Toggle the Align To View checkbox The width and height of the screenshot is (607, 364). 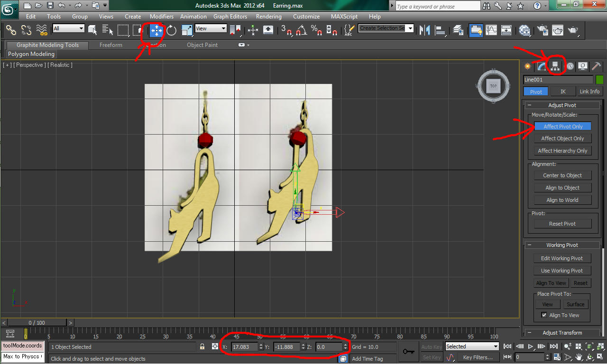click(x=544, y=315)
